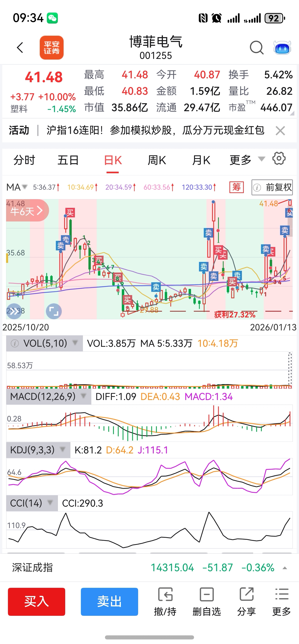The height and width of the screenshot is (644, 299).
Task: Open the MACD(12,26,9) indicator dropdown
Action: pos(49,397)
